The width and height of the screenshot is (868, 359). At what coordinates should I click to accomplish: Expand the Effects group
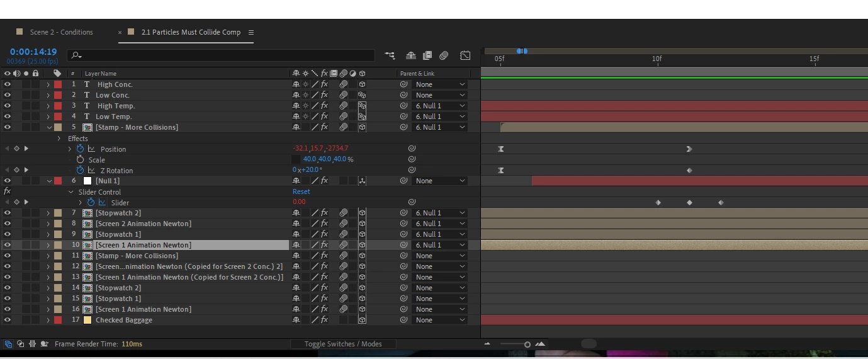click(59, 139)
